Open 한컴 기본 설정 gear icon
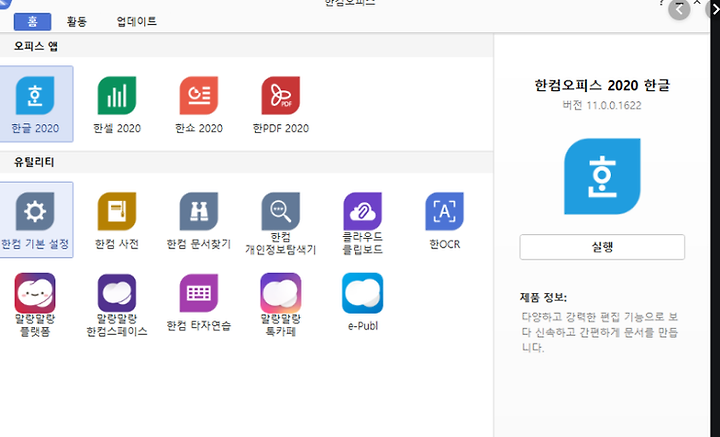The height and width of the screenshot is (437, 720). [35, 211]
